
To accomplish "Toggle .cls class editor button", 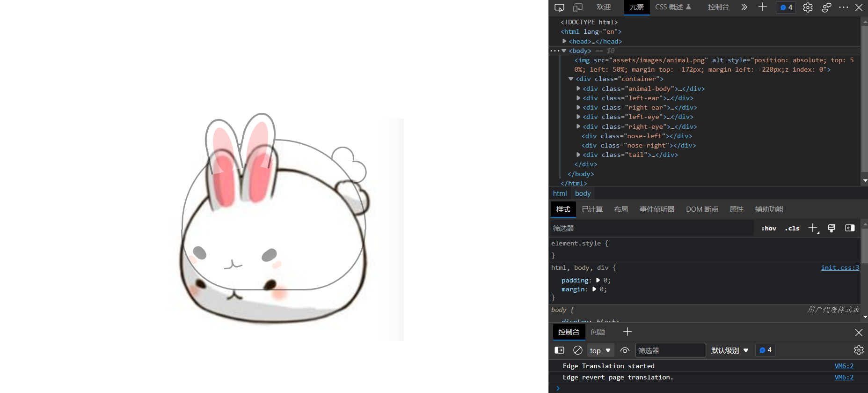I will 792,228.
